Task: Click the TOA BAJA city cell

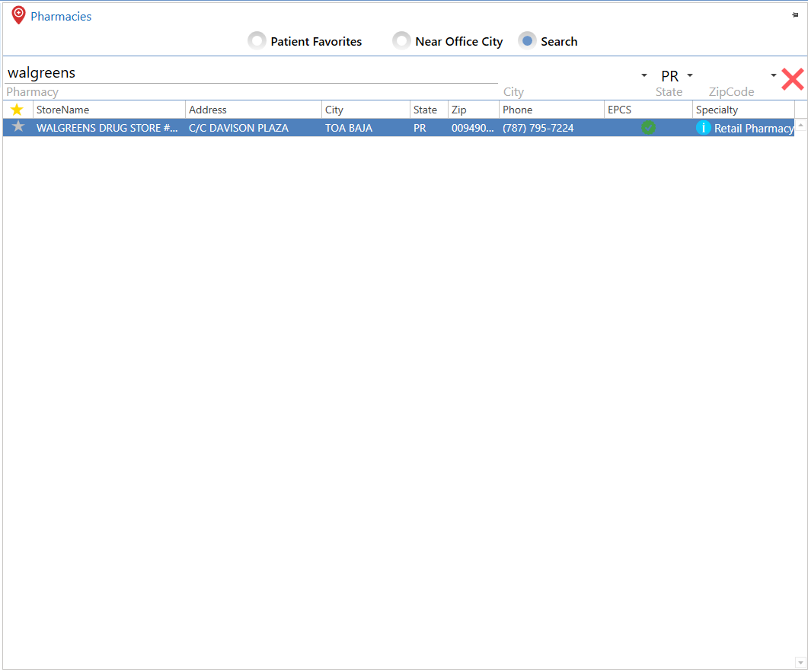Action: (x=348, y=128)
